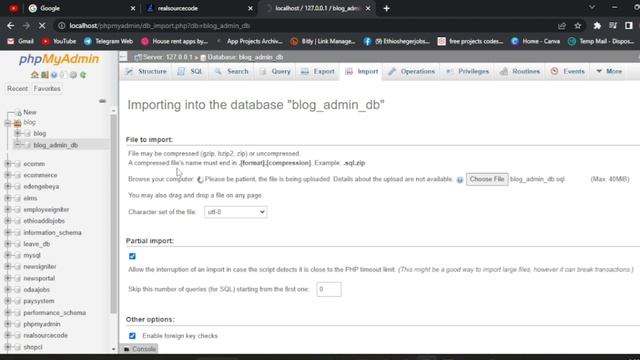Image resolution: width=640 pixels, height=360 pixels.
Task: Open phpMyAdmin home icon in sidebar
Action: coord(35,75)
